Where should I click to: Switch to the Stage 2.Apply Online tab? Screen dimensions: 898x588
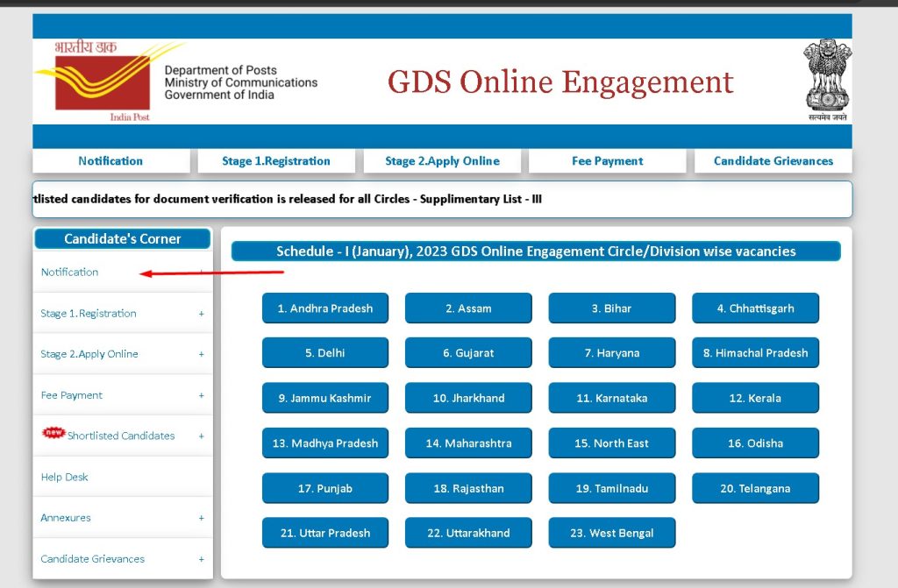tap(442, 161)
